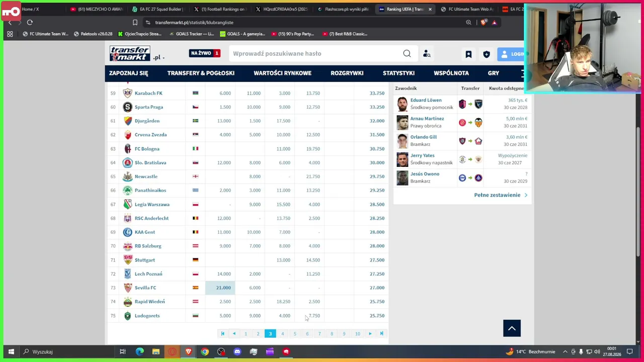Image resolution: width=644 pixels, height=362 pixels.
Task: Open the GOALS Tracker bookmark
Action: [192, 34]
